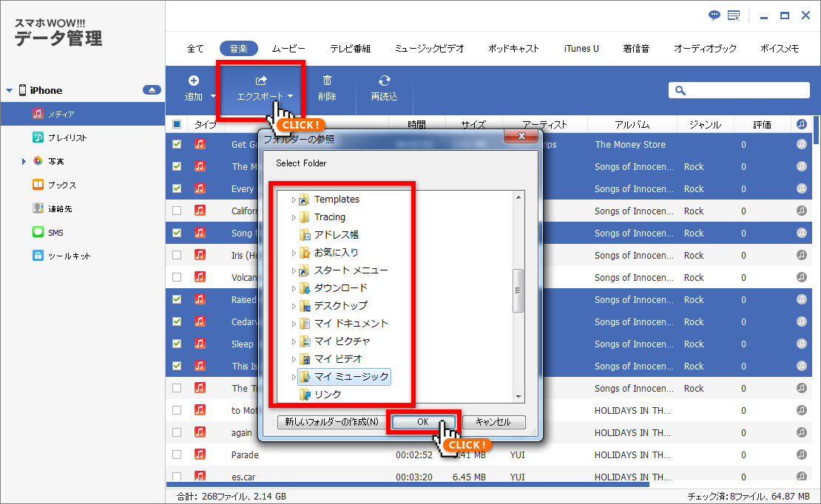This screenshot has width=821, height=504.
Task: Check the checkbox for the Parade track
Action: [x=176, y=454]
